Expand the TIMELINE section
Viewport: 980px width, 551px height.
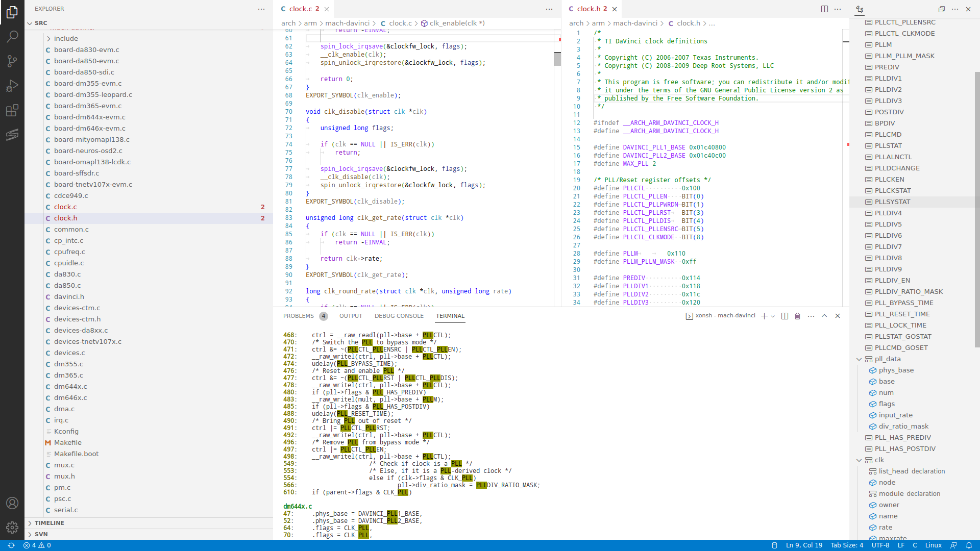(x=49, y=523)
